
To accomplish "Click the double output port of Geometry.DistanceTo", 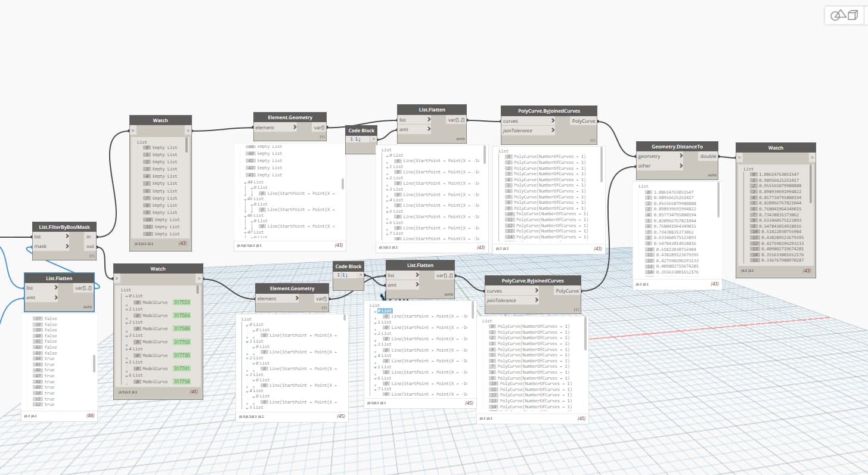I will click(x=708, y=156).
